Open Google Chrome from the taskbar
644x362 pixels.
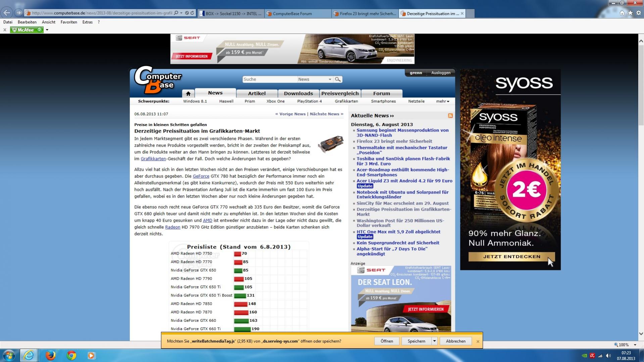[x=71, y=355]
